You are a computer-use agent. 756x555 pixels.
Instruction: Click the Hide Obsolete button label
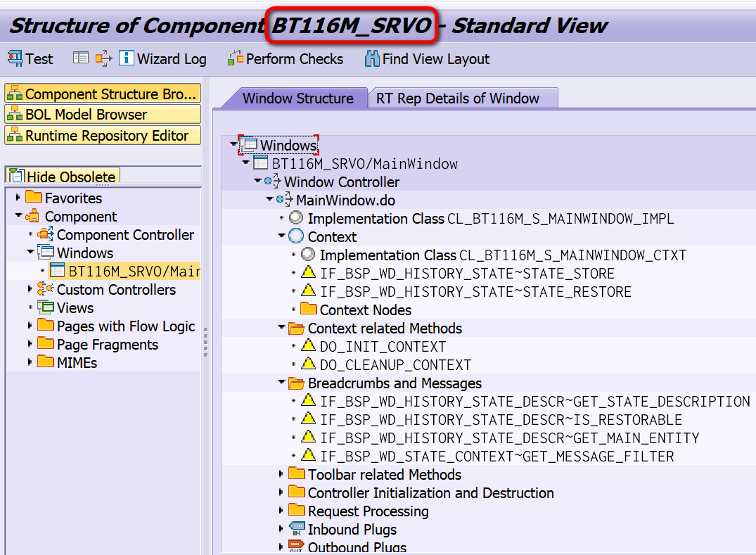(71, 177)
